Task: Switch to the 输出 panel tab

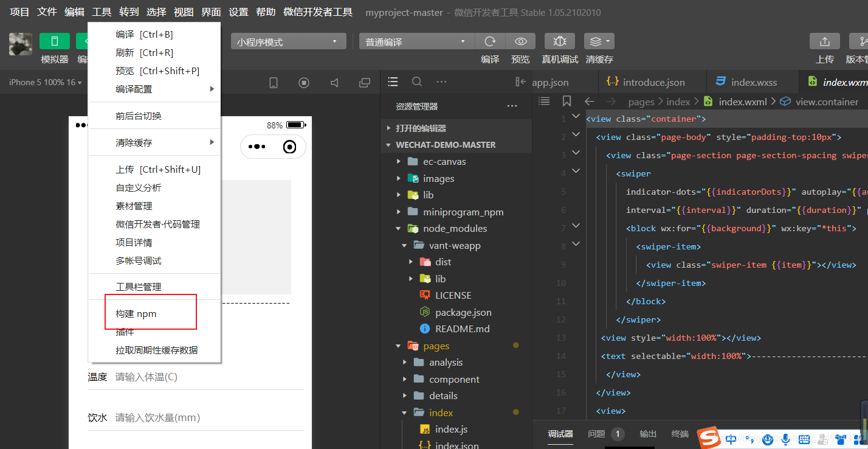Action: (x=648, y=434)
